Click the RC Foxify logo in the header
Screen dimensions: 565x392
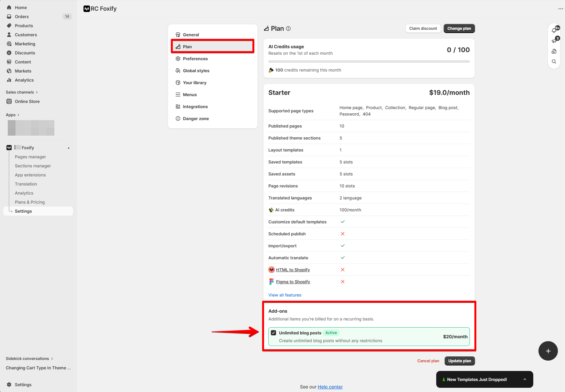(86, 9)
